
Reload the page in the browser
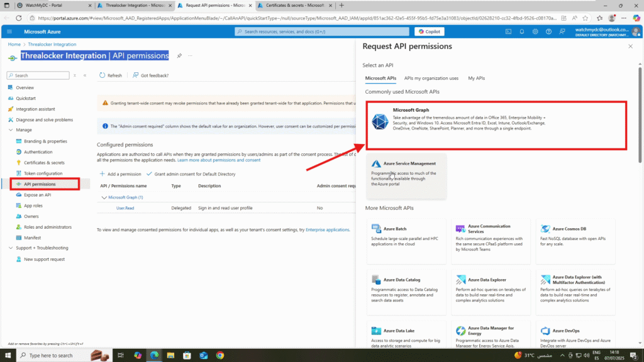pyautogui.click(x=19, y=18)
